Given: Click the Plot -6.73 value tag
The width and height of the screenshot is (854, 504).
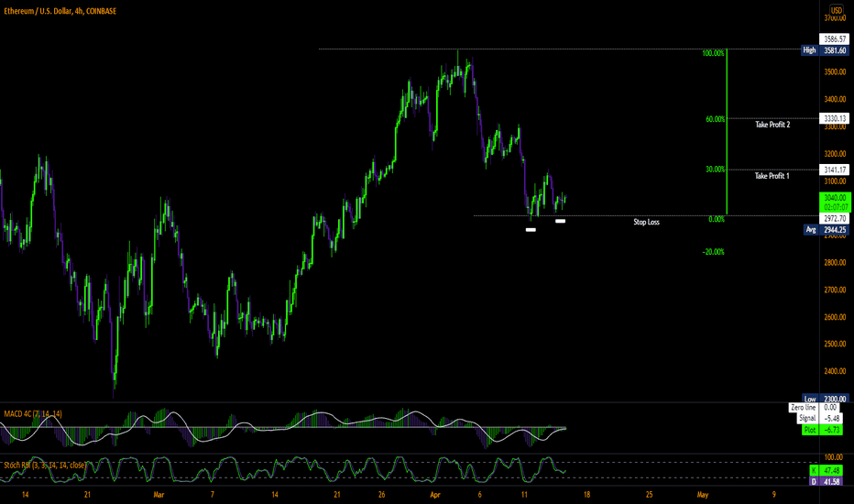Looking at the screenshot, I should (823, 430).
